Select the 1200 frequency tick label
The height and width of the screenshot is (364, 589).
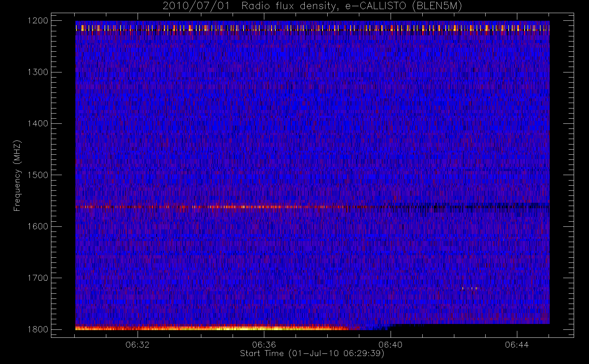coord(38,21)
